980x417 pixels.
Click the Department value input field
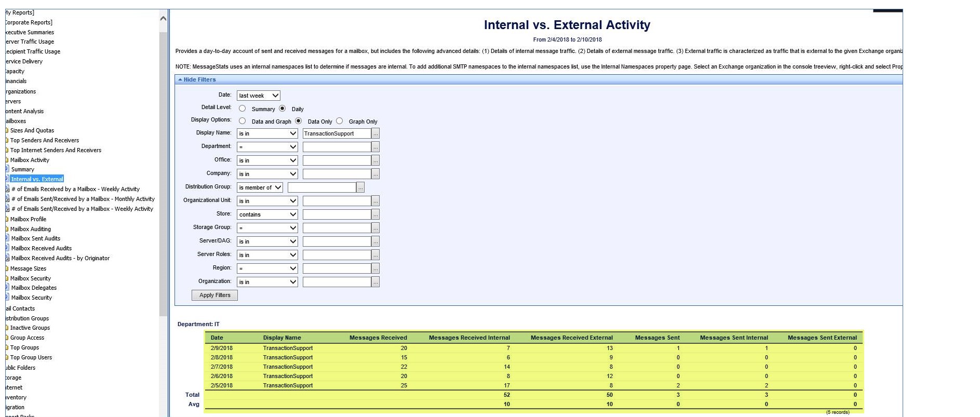(337, 147)
